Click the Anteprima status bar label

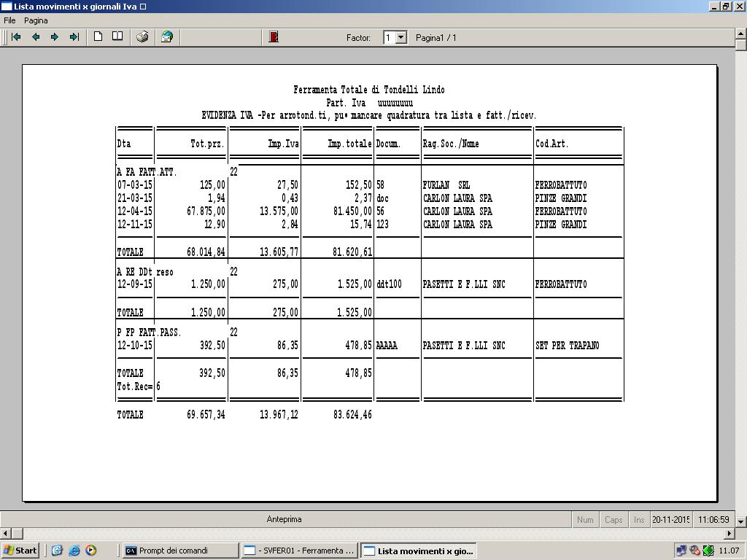pyautogui.click(x=284, y=519)
